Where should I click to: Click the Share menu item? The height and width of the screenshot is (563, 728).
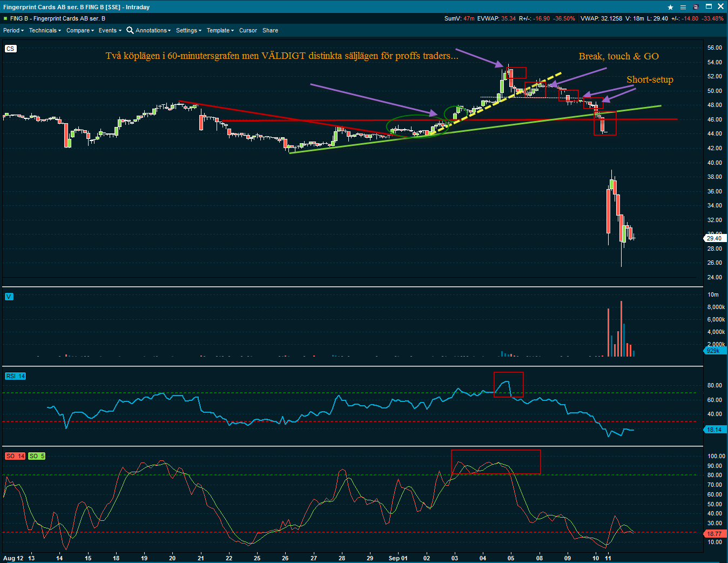[270, 30]
